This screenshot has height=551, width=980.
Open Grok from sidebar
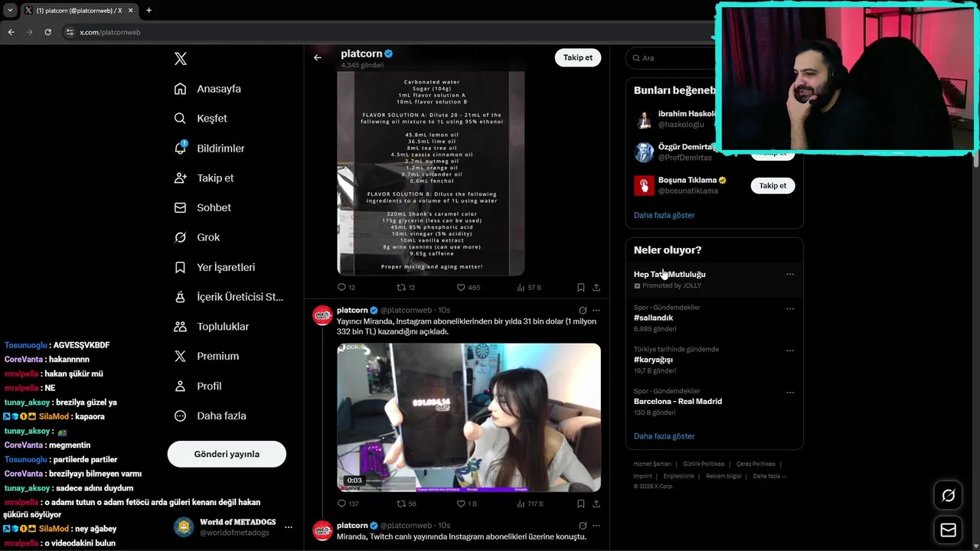197,237
